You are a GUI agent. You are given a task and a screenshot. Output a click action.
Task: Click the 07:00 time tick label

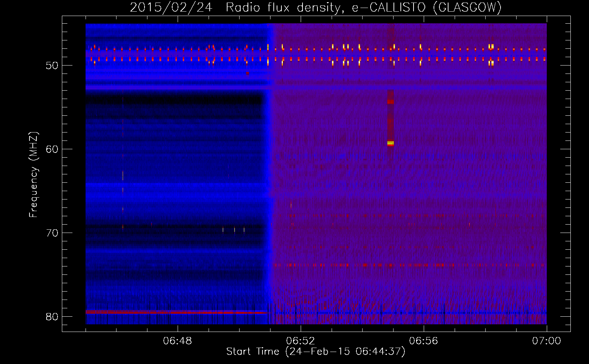(x=546, y=341)
